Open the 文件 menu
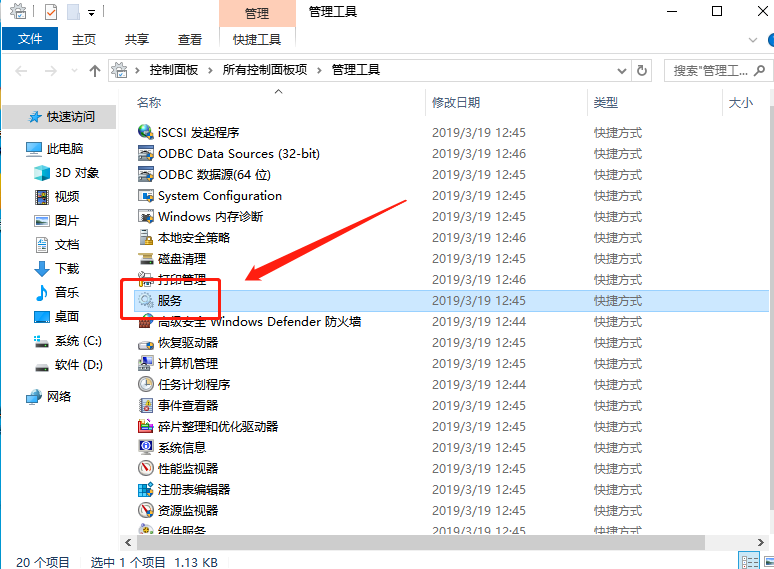Image resolution: width=774 pixels, height=569 pixels. point(30,39)
